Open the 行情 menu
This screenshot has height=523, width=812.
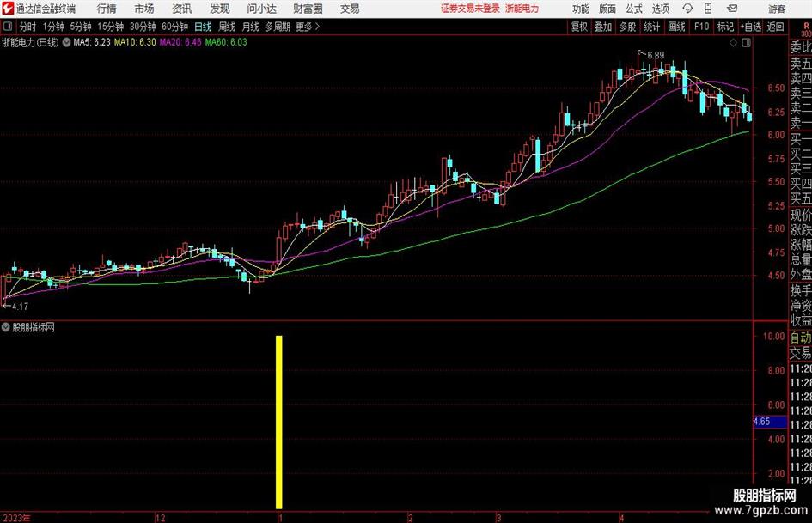point(107,9)
